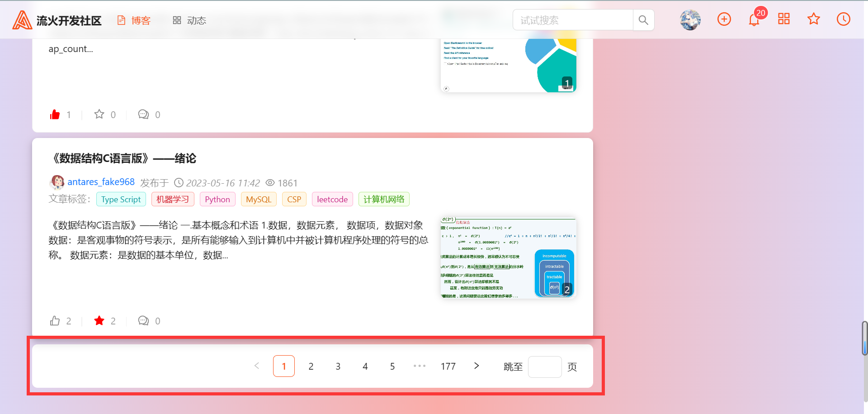Click the page vertical scrollbar thumb
This screenshot has width=868, height=414.
[864, 338]
